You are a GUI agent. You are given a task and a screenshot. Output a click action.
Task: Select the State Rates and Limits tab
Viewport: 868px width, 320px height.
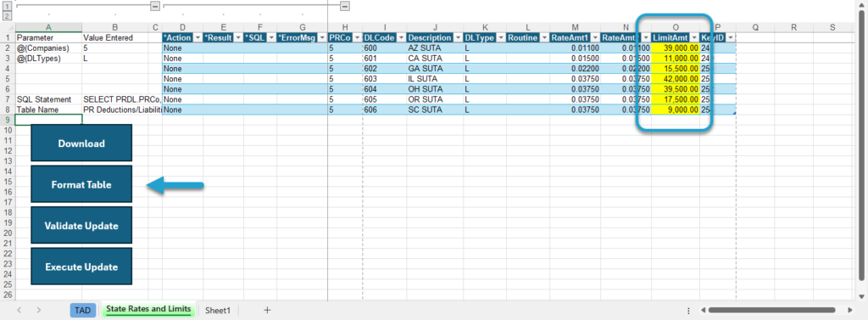click(148, 310)
